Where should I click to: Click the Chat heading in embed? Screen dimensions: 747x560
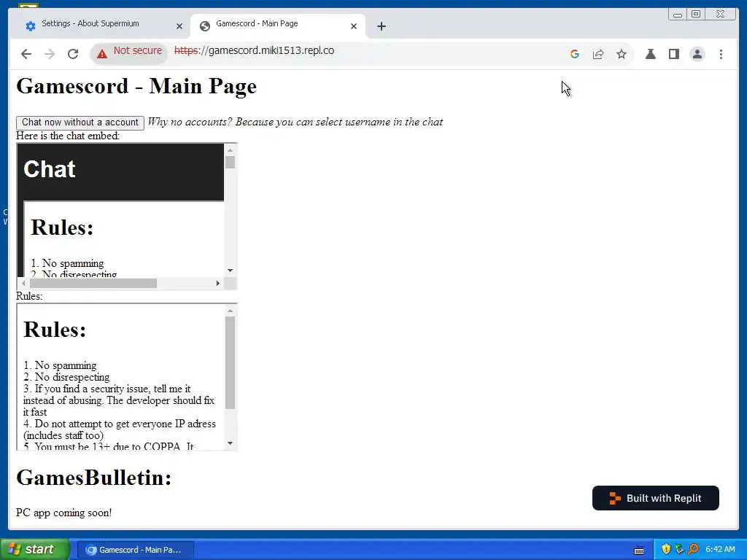pos(50,169)
